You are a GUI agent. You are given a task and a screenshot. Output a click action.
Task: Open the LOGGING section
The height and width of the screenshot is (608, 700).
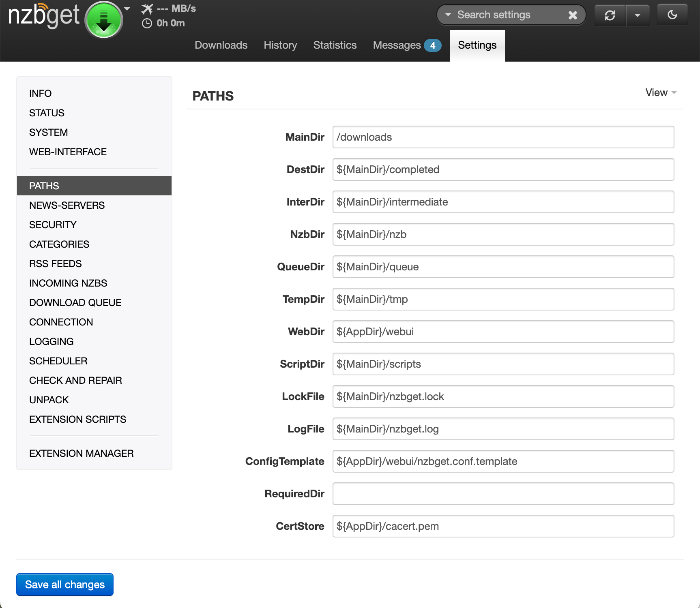[x=94, y=341]
